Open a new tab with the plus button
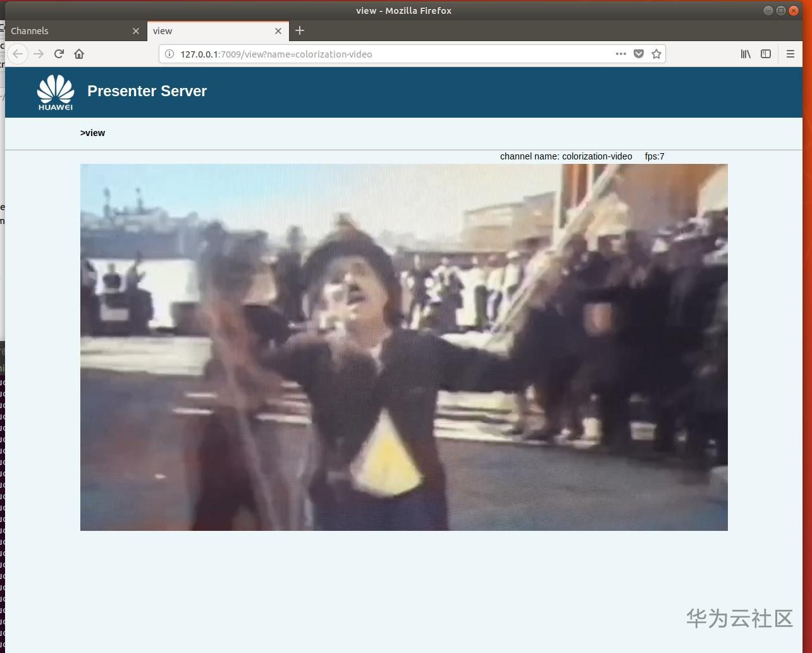Image resolution: width=812 pixels, height=653 pixels. point(300,30)
